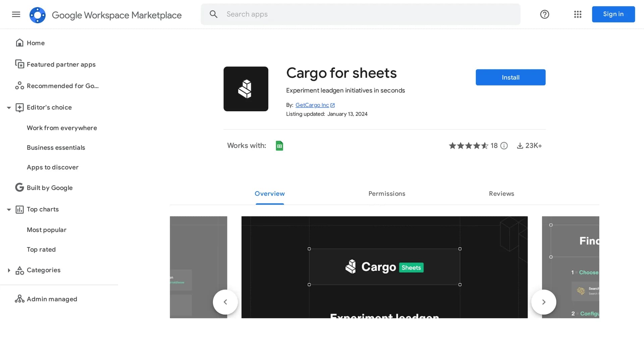
Task: Show next screenshot in carousel
Action: (544, 302)
